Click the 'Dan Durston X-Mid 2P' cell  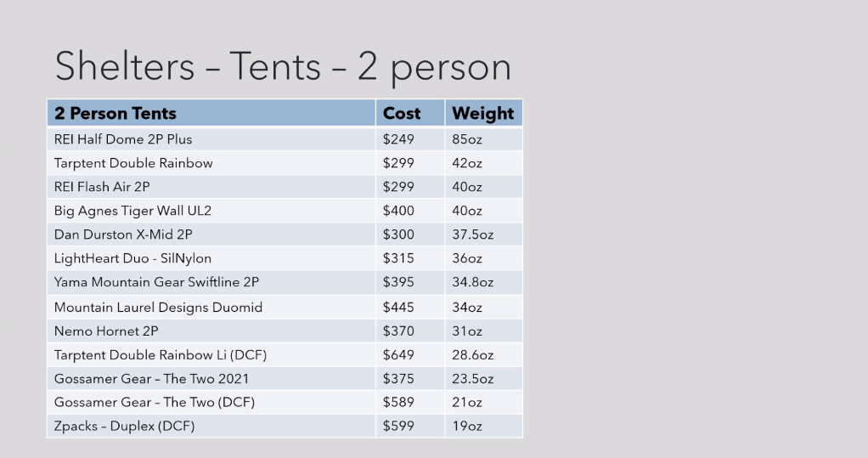click(122, 235)
